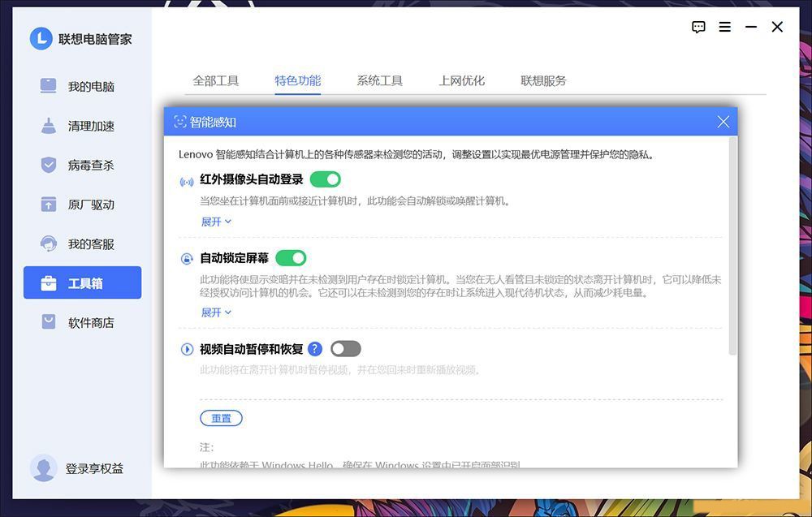Click the play icon beside 视频自动暂停和恢复
Screen dimensions: 812x517
[x=187, y=349]
